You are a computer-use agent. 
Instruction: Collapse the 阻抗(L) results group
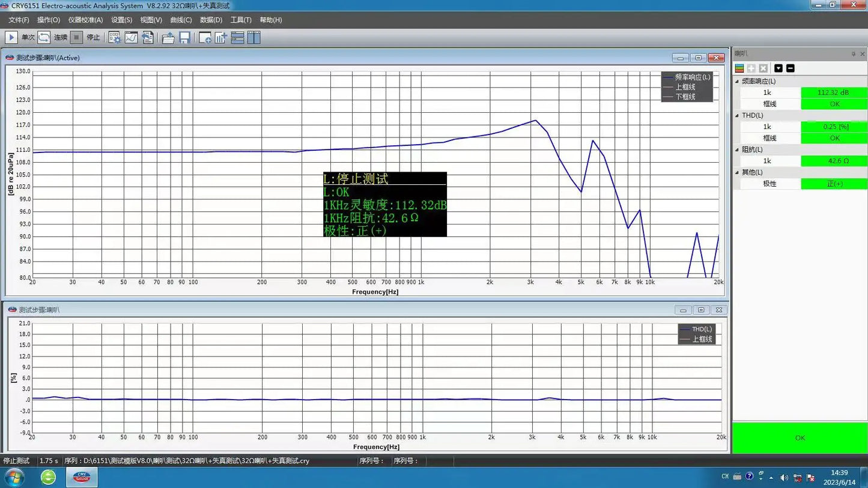coord(737,149)
